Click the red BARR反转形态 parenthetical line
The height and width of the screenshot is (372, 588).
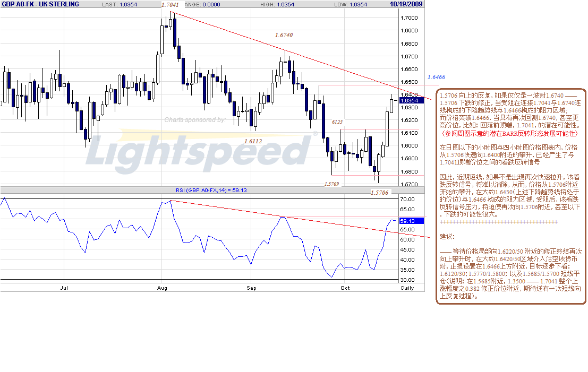point(509,133)
